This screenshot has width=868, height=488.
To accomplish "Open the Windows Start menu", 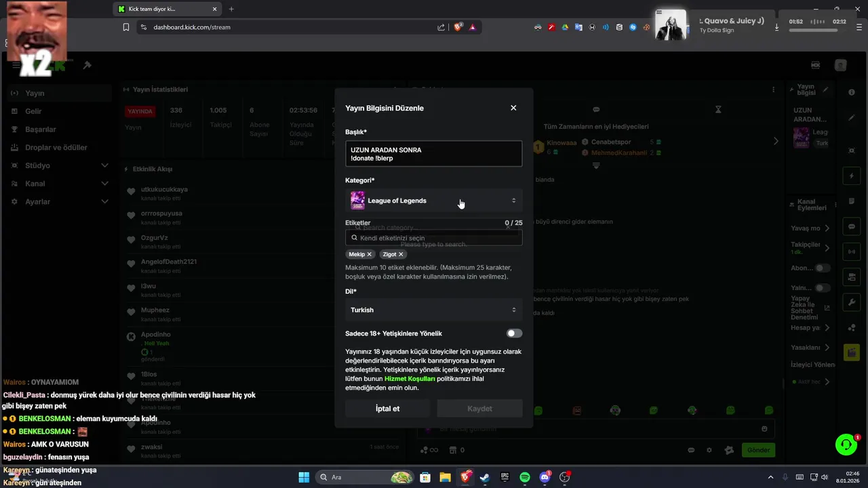I will 304,477.
